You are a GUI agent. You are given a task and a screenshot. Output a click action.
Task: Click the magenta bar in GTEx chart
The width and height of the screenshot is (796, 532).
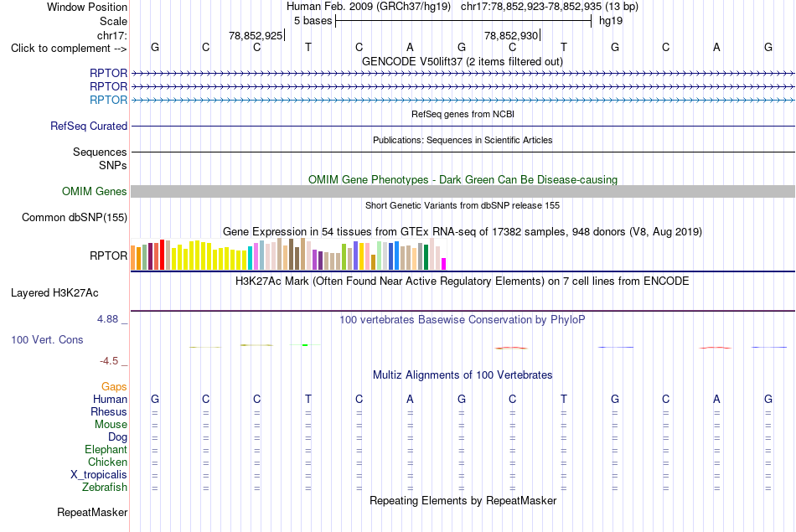444,264
